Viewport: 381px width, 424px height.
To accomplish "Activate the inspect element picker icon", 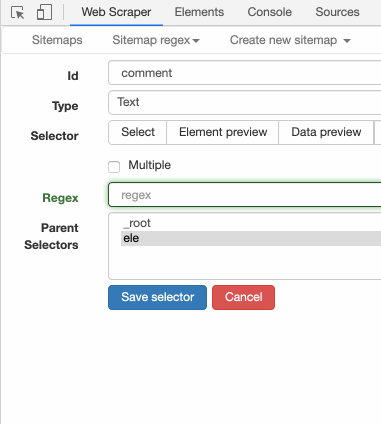I will click(x=18, y=13).
